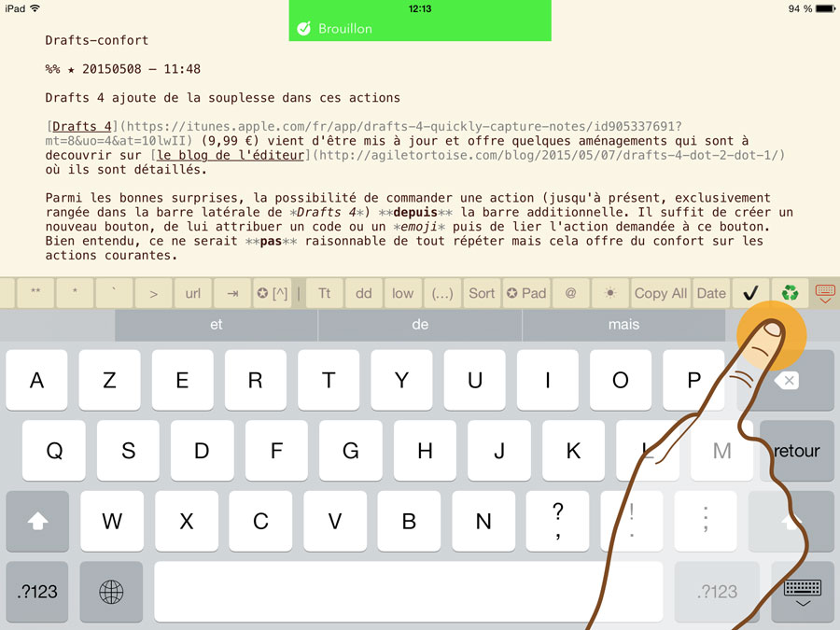This screenshot has height=630, width=840.
Task: Tap the Date action key
Action: point(710,293)
